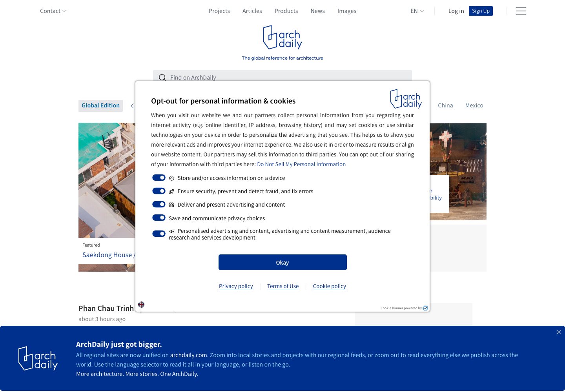Screen dimensions: 565x392
Task: Click the search magnifier icon
Action: [x=162, y=78]
